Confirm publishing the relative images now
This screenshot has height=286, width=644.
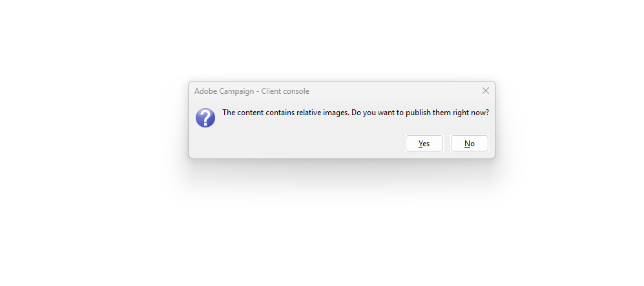point(424,144)
